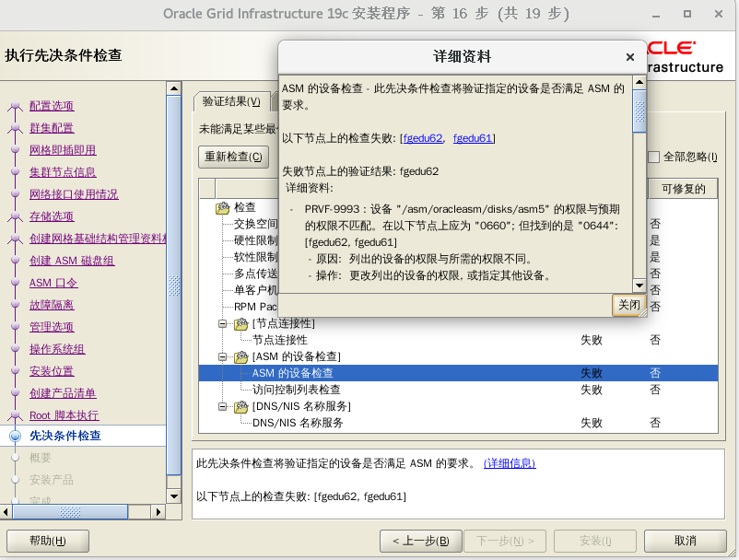Click the details dialog scroll-up arrow
The height and width of the screenshot is (560, 739).
[639, 82]
